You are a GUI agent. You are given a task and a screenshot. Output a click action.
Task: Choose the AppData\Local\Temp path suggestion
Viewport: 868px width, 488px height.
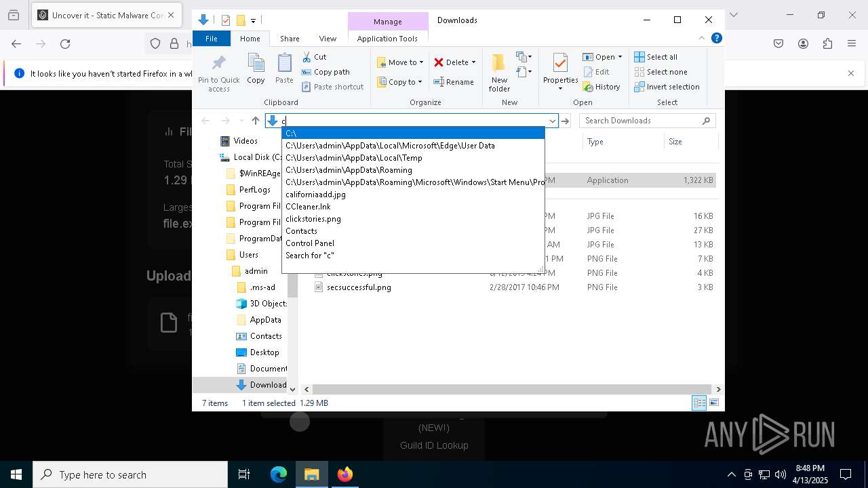click(x=413, y=158)
